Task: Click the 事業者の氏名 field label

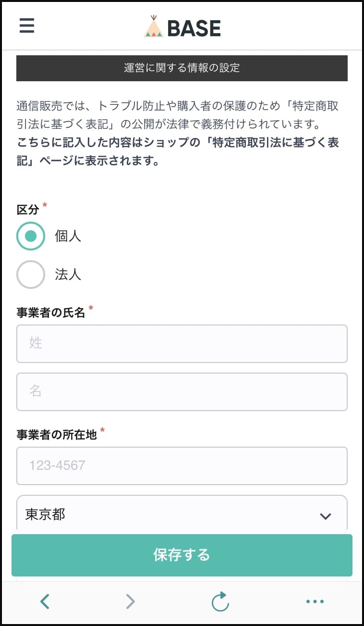Action: tap(51, 313)
